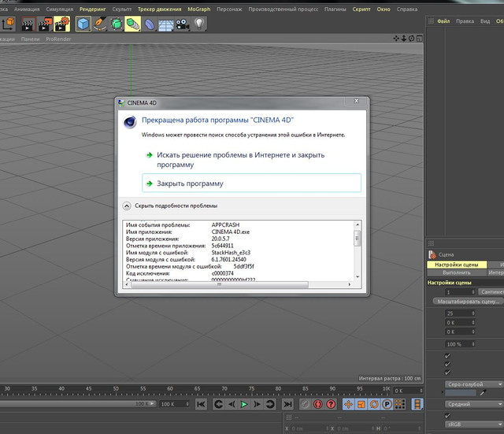This screenshot has width=504, height=434.
Task: Toggle parameter keyframe recording P icon
Action: (x=387, y=404)
